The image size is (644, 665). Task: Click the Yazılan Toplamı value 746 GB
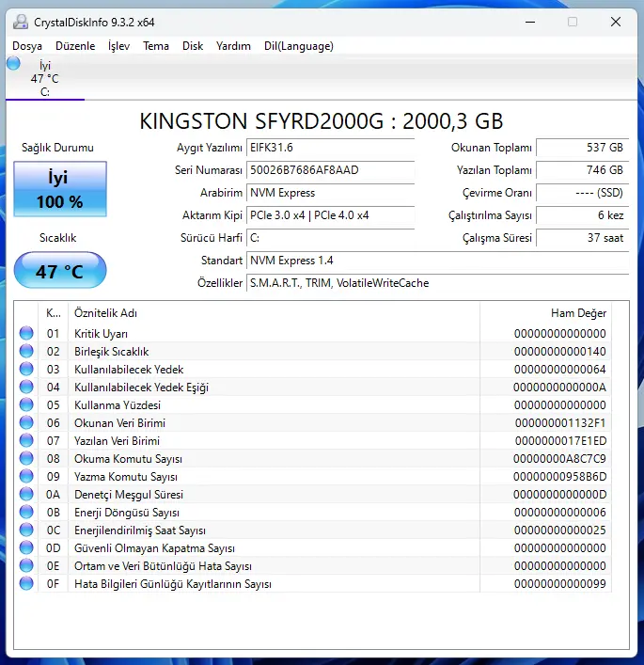coord(583,170)
